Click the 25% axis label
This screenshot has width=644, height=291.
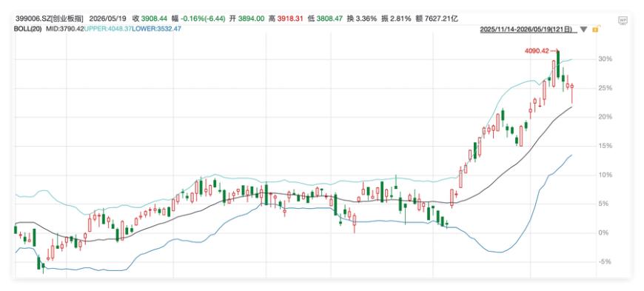606,88
